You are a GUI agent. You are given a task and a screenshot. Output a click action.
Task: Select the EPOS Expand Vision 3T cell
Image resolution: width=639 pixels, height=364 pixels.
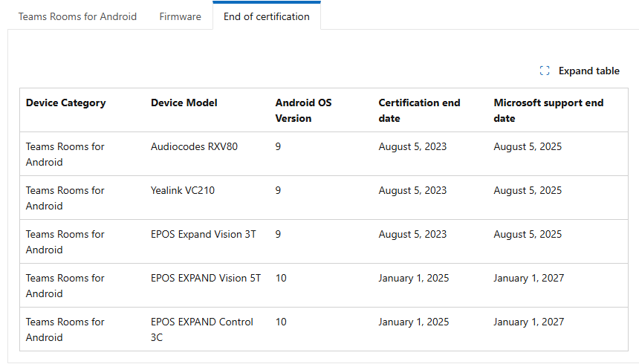click(x=204, y=235)
